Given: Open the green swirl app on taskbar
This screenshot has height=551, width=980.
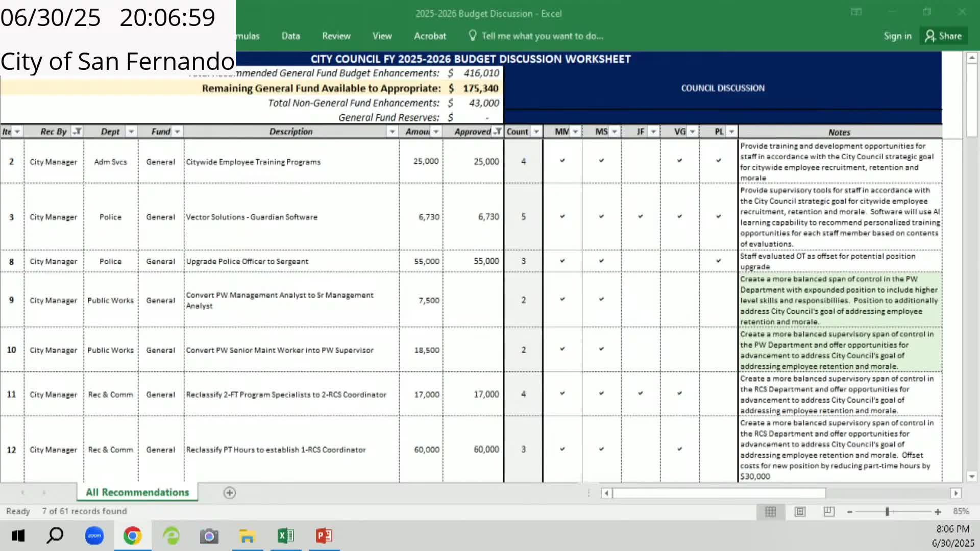Looking at the screenshot, I should point(171,536).
